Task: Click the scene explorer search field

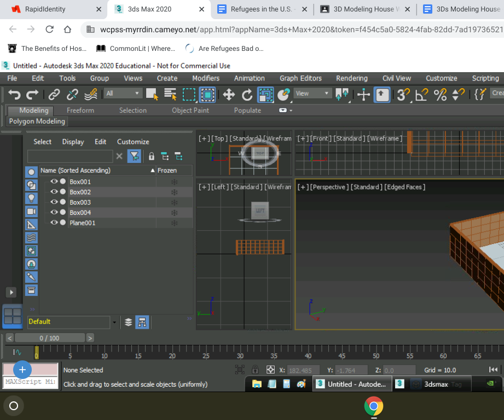Action: 70,156
